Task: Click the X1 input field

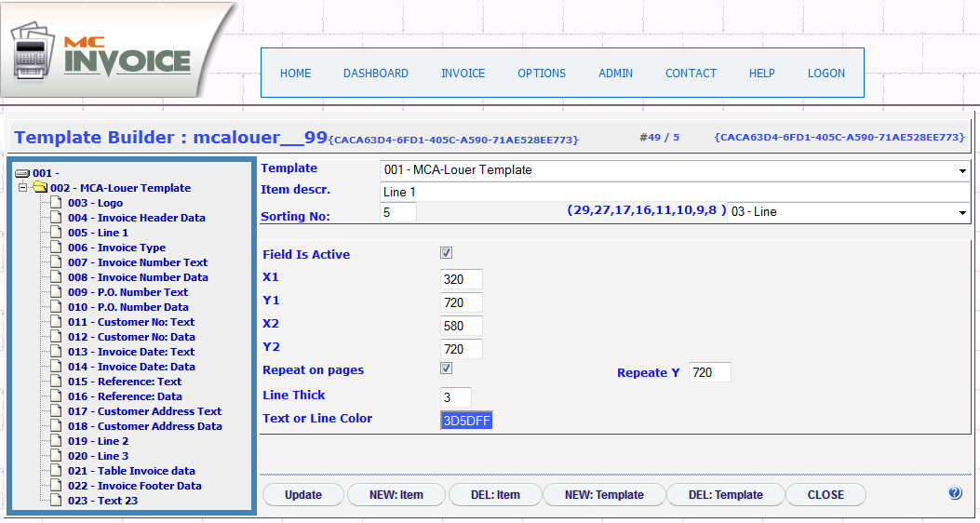Action: coord(462,279)
